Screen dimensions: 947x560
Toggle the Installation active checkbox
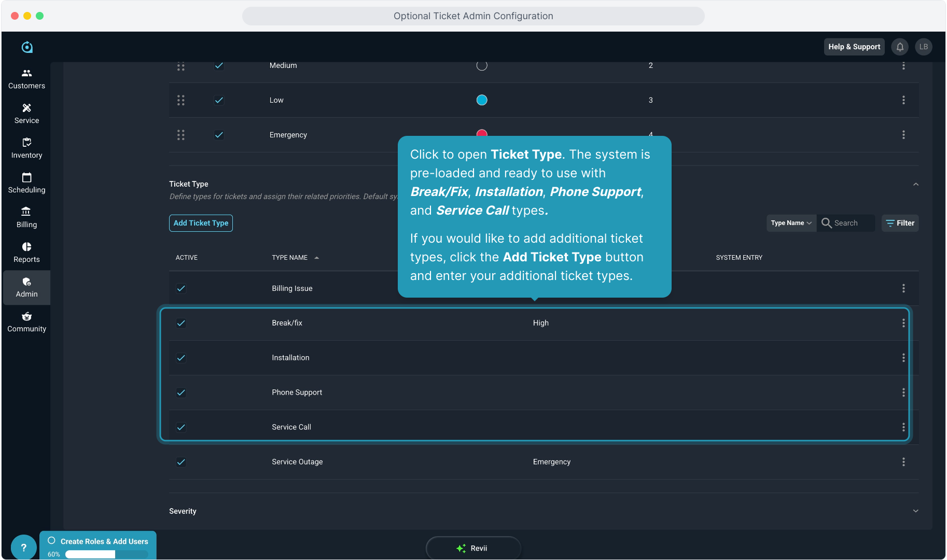tap(181, 358)
